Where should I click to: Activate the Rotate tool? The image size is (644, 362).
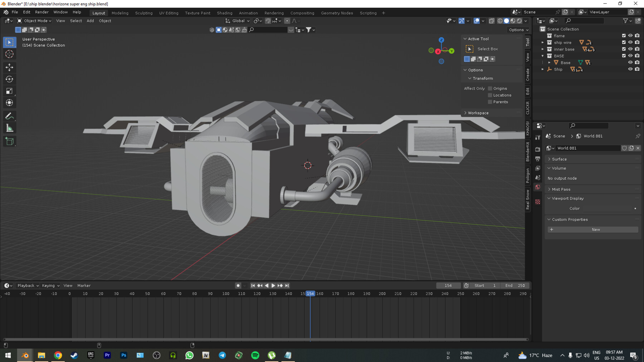point(9,79)
